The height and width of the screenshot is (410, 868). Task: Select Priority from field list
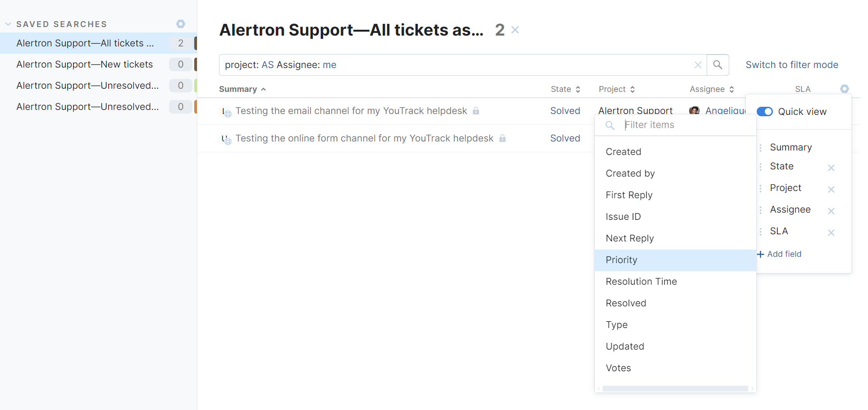[675, 260]
